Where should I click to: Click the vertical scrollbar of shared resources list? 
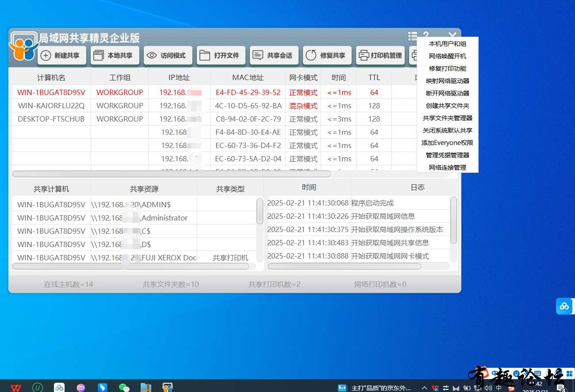pyautogui.click(x=260, y=211)
